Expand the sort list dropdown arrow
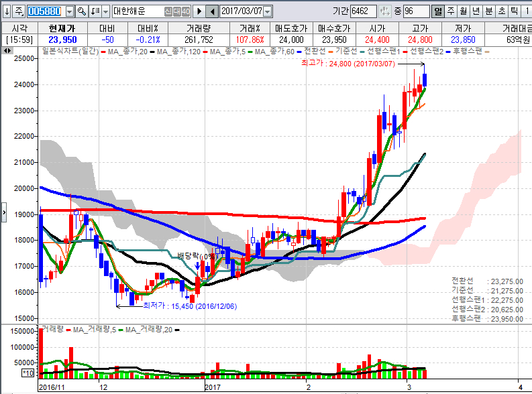The width and height of the screenshot is (532, 394). (x=105, y=11)
